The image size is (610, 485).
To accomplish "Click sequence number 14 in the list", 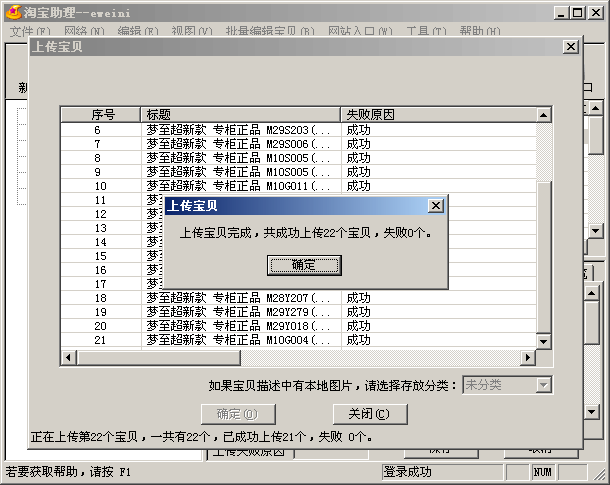I will click(100, 242).
